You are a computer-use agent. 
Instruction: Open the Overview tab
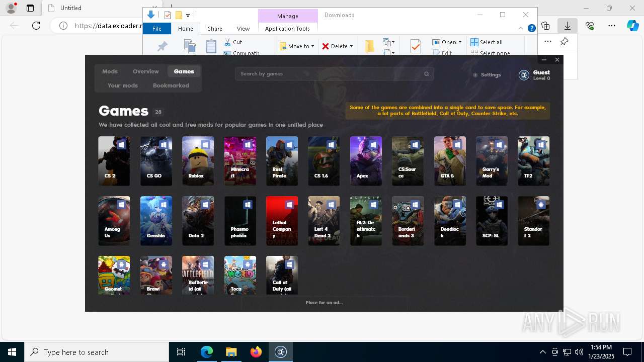point(145,71)
